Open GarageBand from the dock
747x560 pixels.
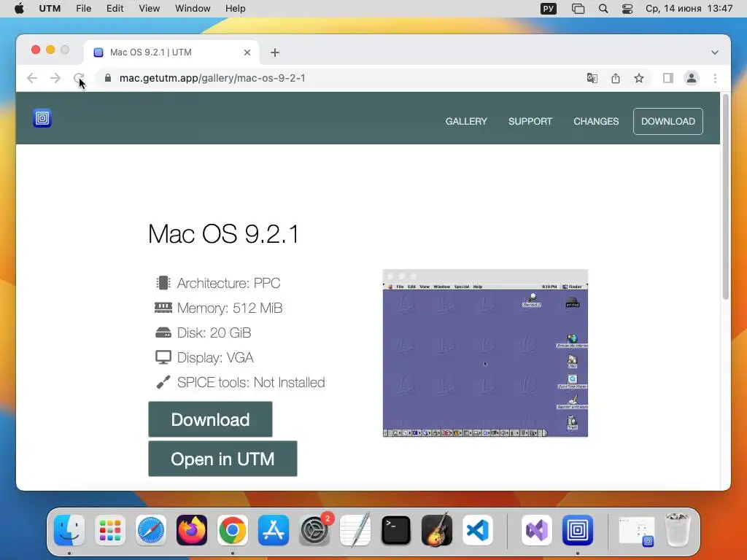(437, 530)
